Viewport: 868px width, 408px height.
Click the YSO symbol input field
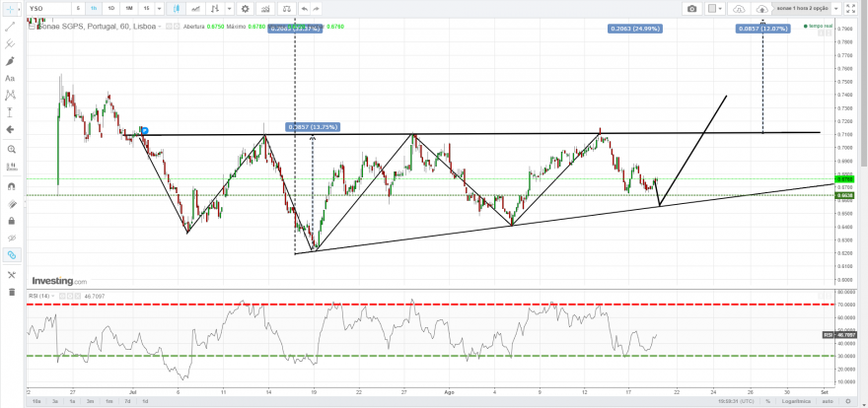[x=48, y=9]
